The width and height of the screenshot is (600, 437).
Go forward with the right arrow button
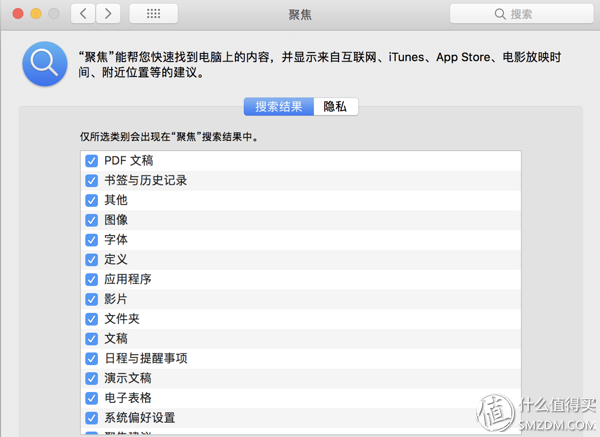click(x=108, y=14)
